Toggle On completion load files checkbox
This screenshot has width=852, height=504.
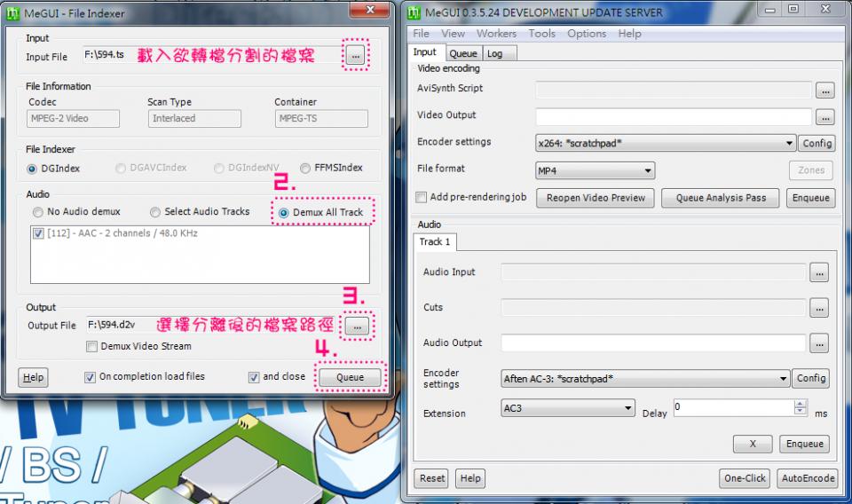coord(91,377)
